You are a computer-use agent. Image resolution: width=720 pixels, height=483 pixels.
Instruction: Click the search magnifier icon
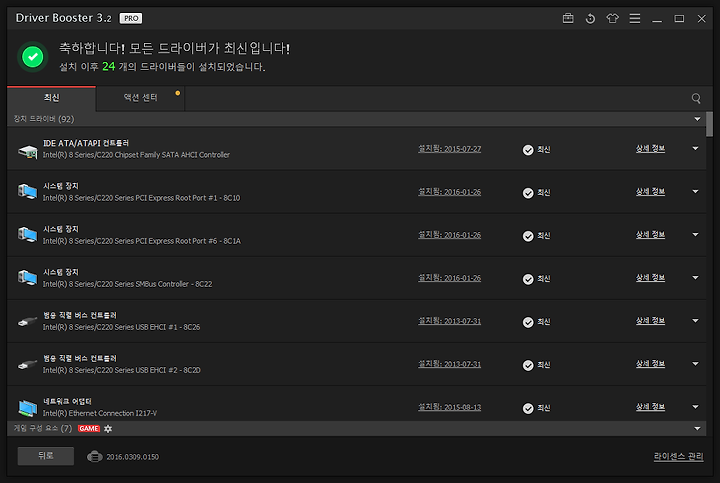(x=696, y=98)
